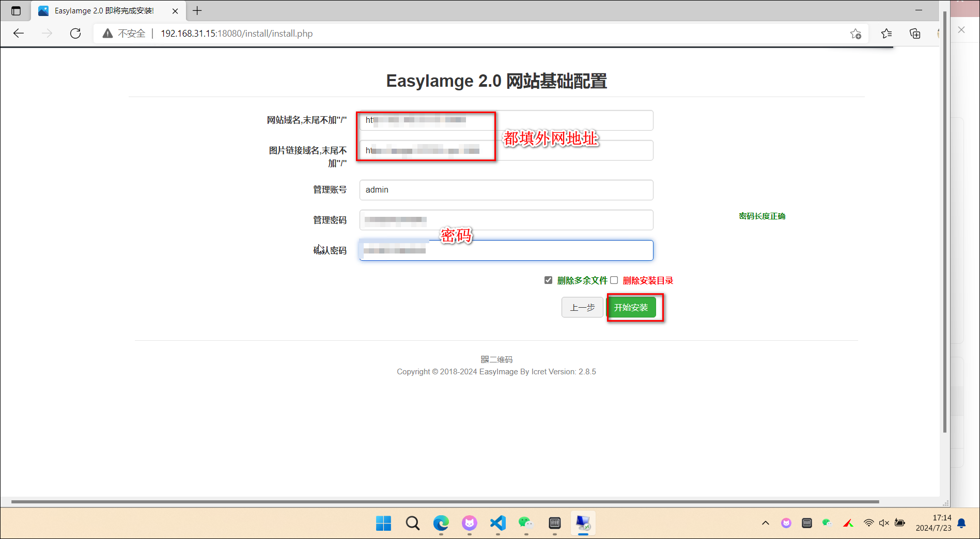Screen dimensions: 980x539
Task: Add this page to favorites star
Action: tap(855, 34)
